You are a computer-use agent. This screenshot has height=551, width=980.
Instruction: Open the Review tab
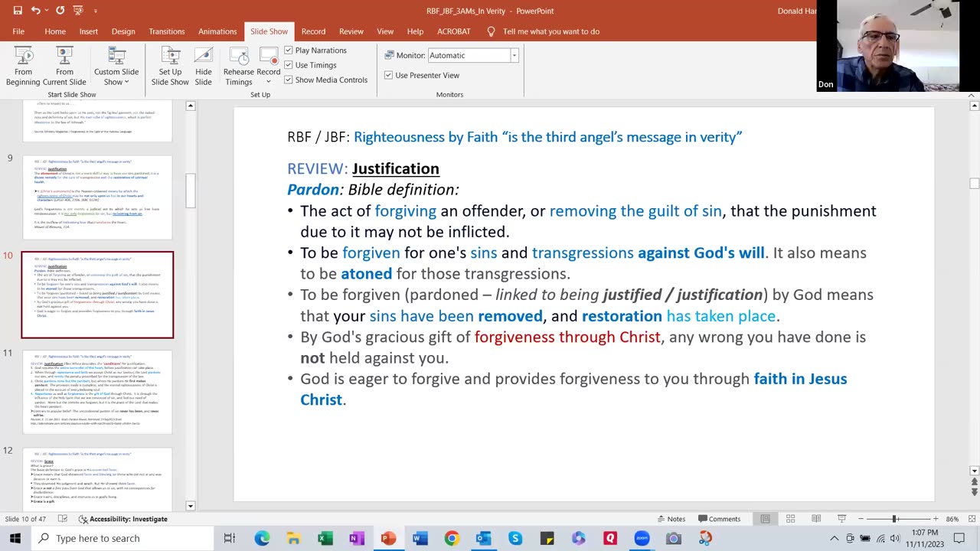click(x=351, y=31)
